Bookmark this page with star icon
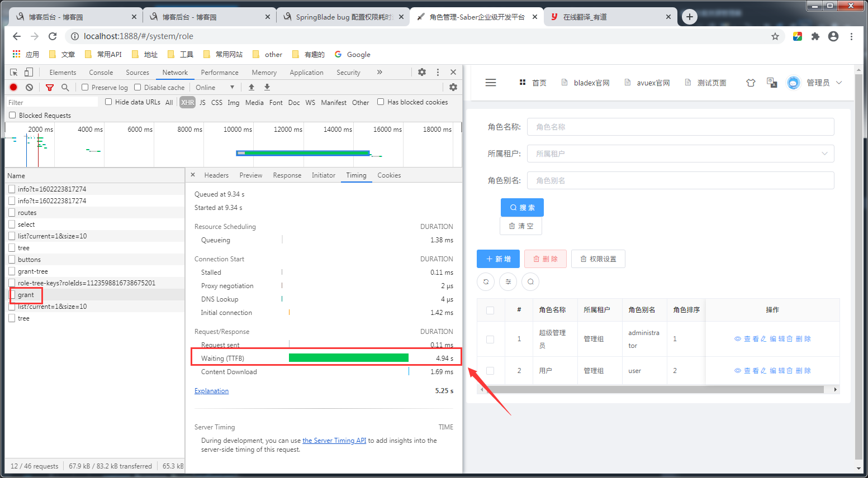Image resolution: width=868 pixels, height=478 pixels. (775, 36)
